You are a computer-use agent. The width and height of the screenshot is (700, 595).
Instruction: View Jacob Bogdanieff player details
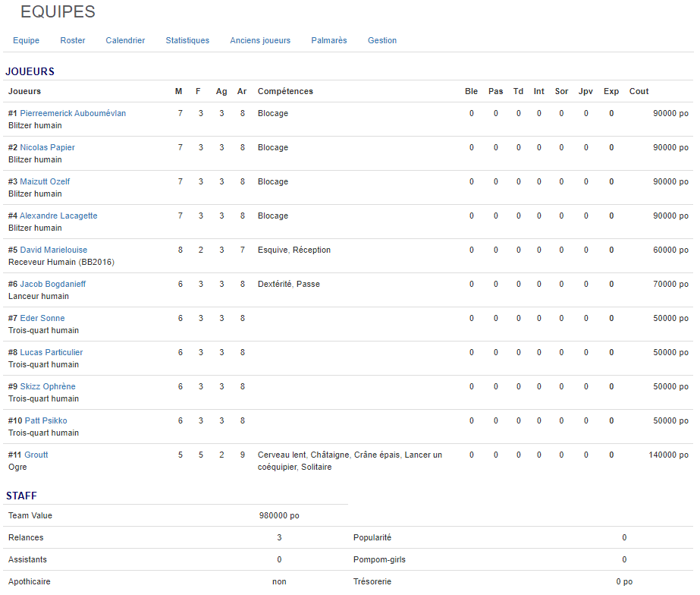52,284
